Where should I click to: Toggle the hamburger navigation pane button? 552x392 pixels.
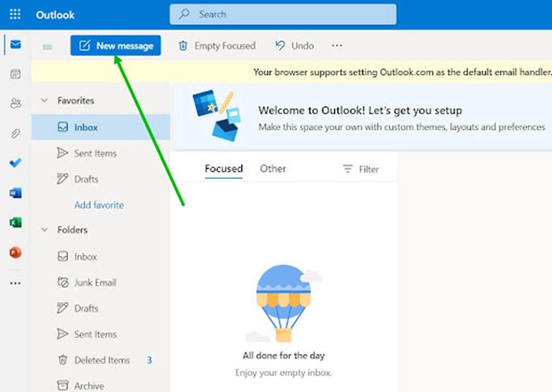tap(47, 47)
